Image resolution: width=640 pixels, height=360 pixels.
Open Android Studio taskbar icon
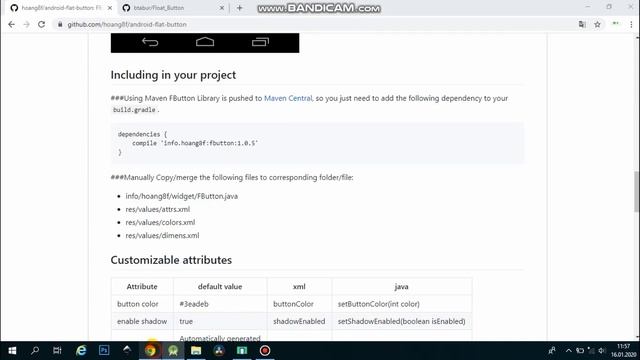click(173, 351)
